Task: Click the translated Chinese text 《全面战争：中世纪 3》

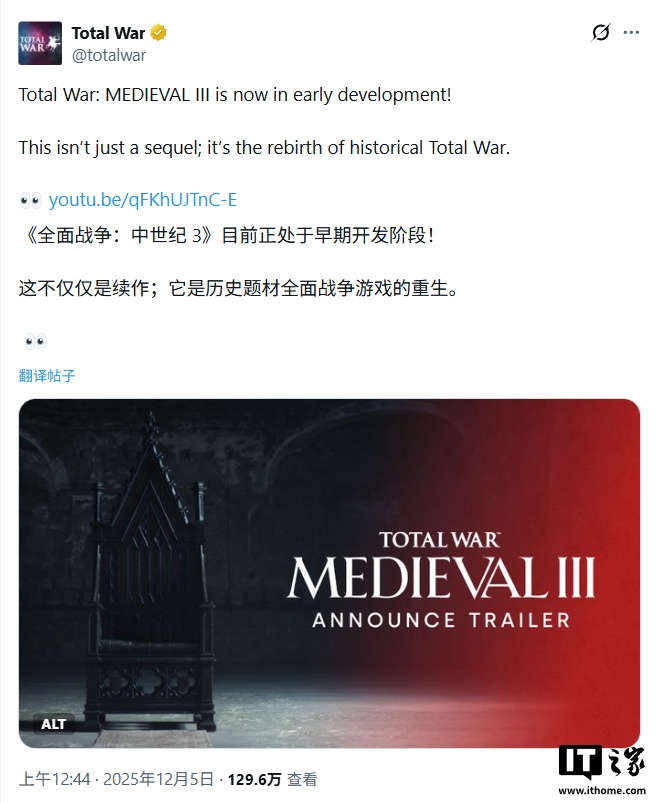Action: coord(117,236)
